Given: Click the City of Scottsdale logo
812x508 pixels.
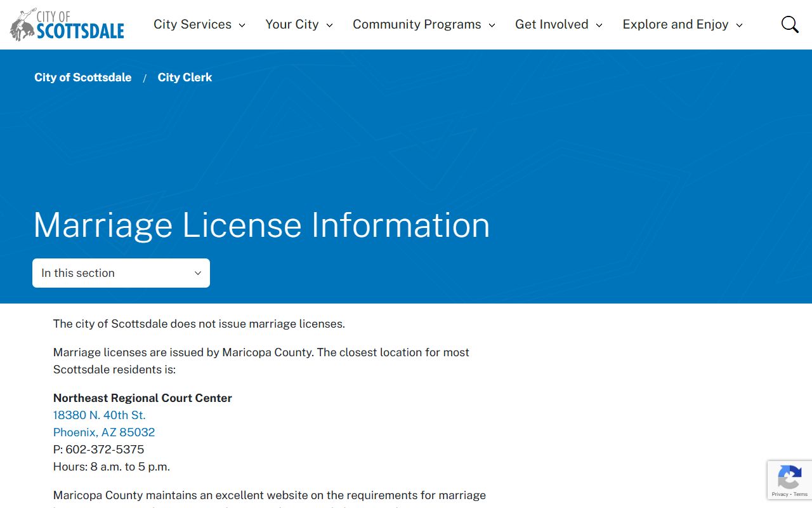Looking at the screenshot, I should (67, 25).
